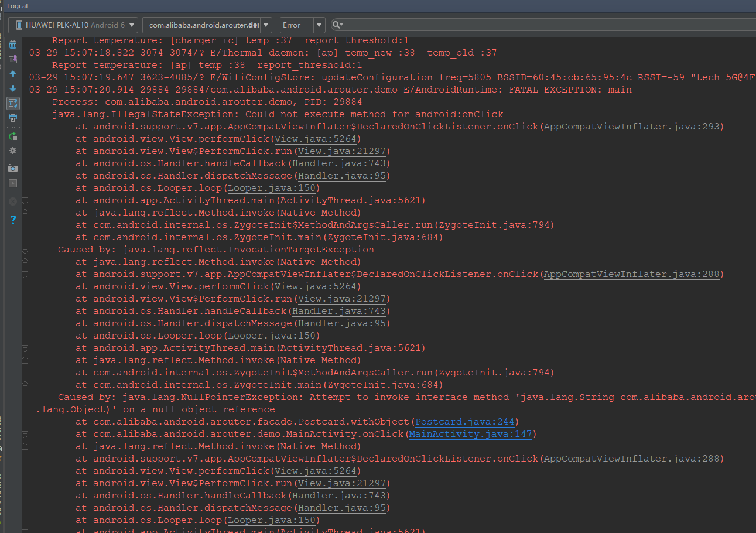Click the 'FATAL EXCEPTION: main' log line
Image resolution: width=756 pixels, height=533 pixels.
[330, 90]
